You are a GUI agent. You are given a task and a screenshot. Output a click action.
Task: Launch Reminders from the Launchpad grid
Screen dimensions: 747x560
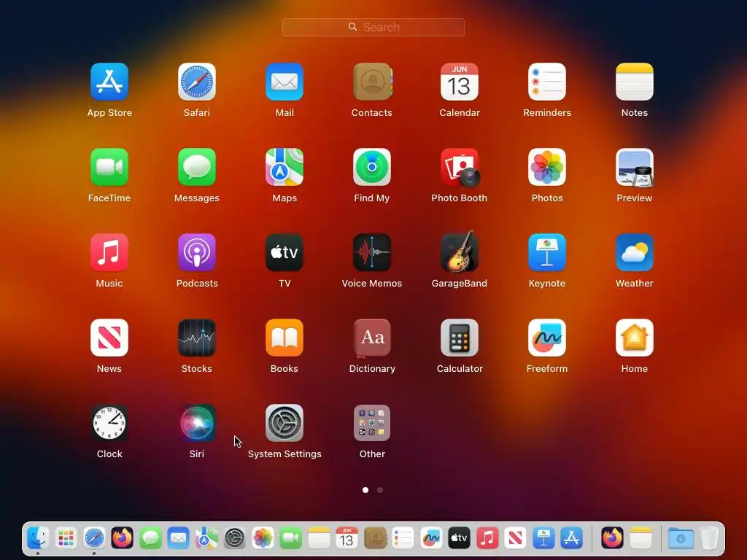point(547,82)
